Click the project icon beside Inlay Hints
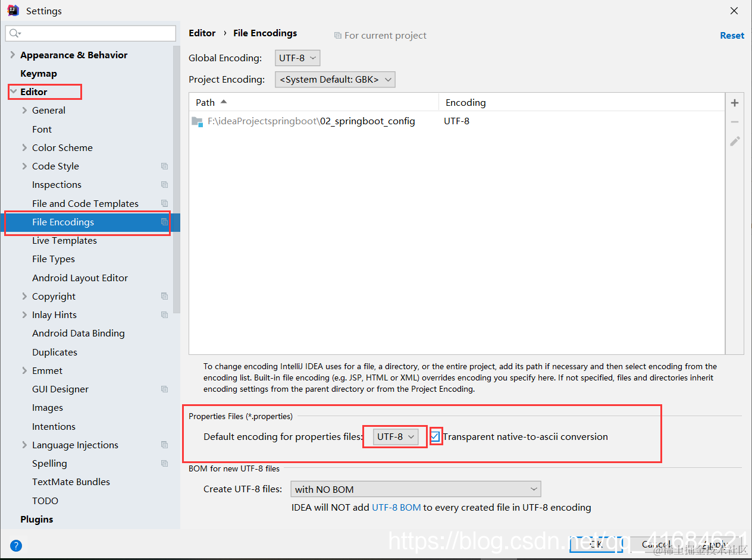752x560 pixels. tap(165, 314)
